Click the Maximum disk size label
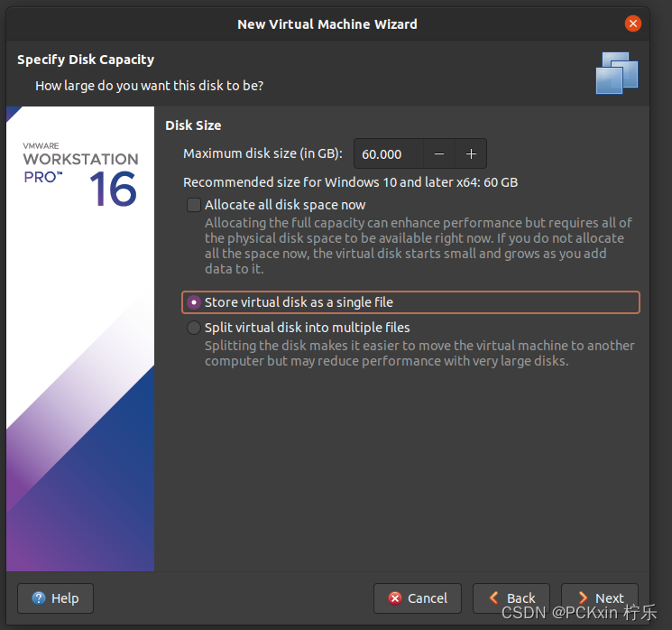 pyautogui.click(x=262, y=153)
